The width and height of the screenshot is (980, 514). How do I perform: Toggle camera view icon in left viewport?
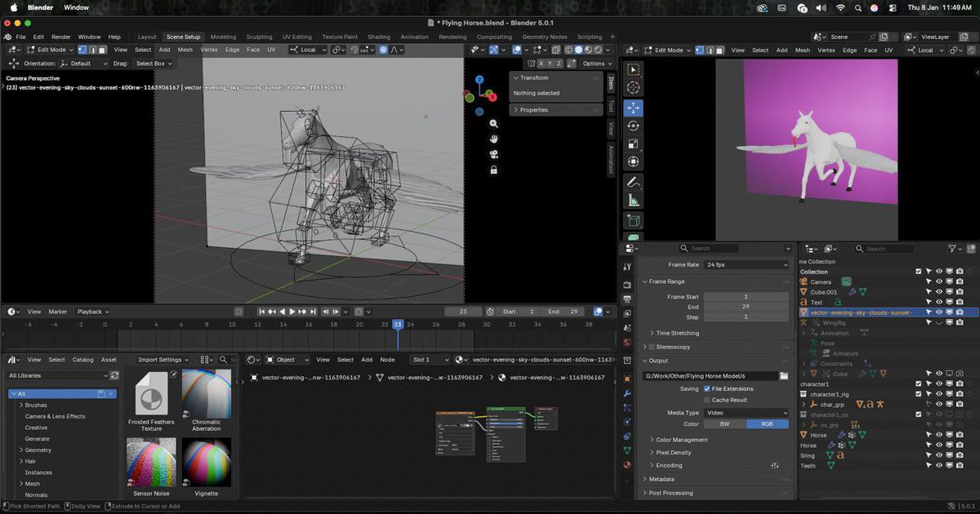click(494, 154)
